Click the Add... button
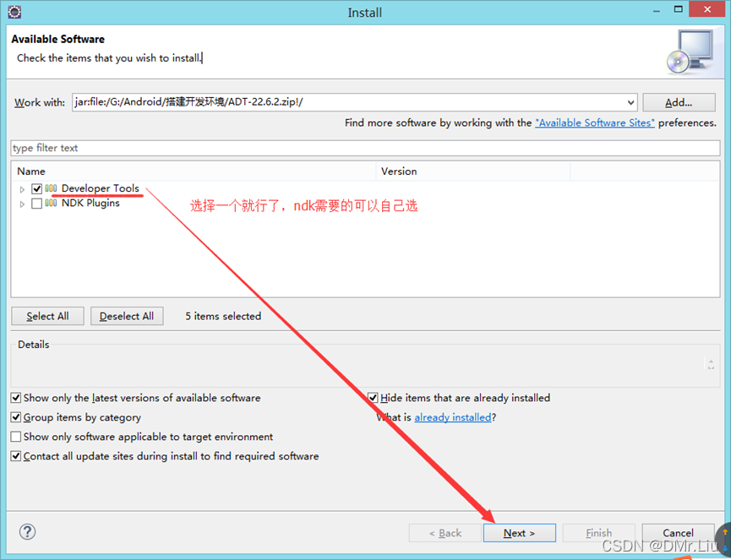 [679, 102]
